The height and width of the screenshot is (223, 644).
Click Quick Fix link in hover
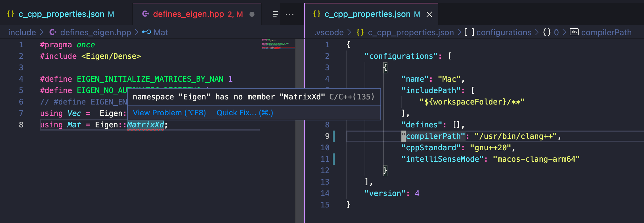(245, 113)
